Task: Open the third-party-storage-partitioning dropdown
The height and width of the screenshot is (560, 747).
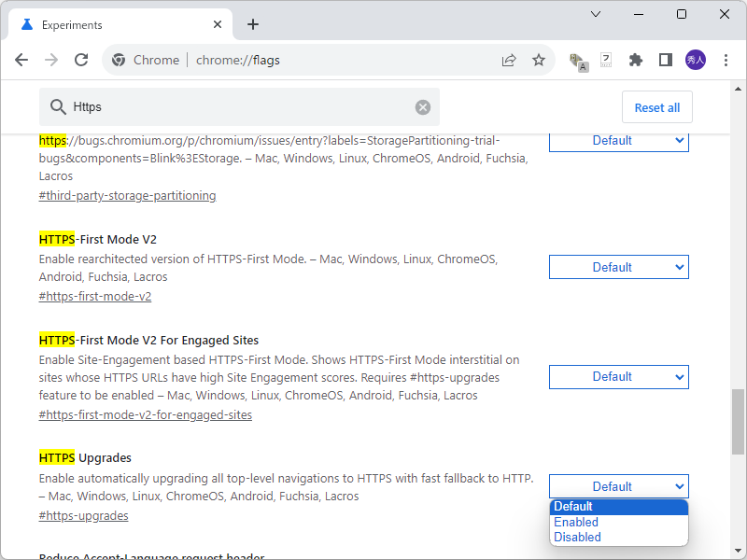Action: [618, 141]
